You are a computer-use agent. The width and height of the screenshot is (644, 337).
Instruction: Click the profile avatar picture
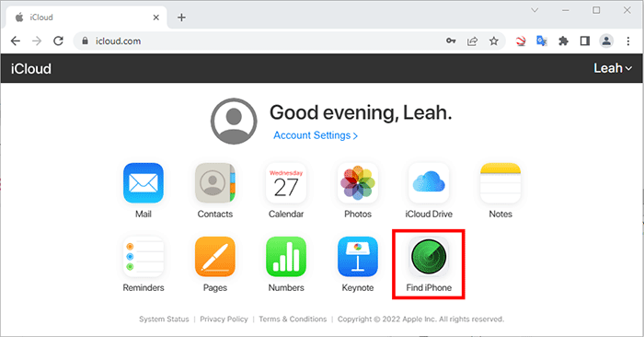[x=234, y=121]
